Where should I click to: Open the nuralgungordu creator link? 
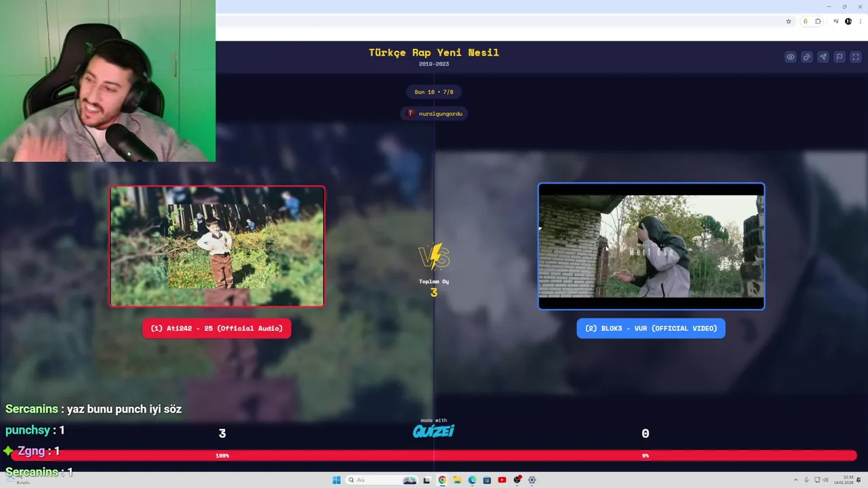[x=434, y=113]
